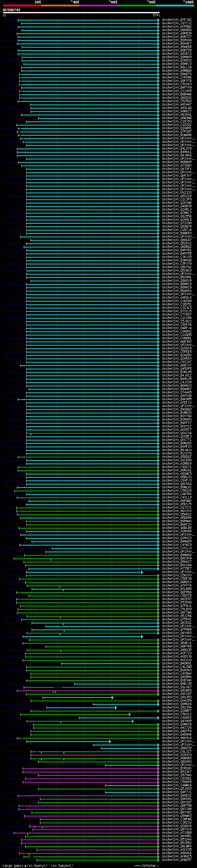
Task: Select hit label UniRef100_Q4P7J1
Action: pyautogui.click(x=177, y=792)
